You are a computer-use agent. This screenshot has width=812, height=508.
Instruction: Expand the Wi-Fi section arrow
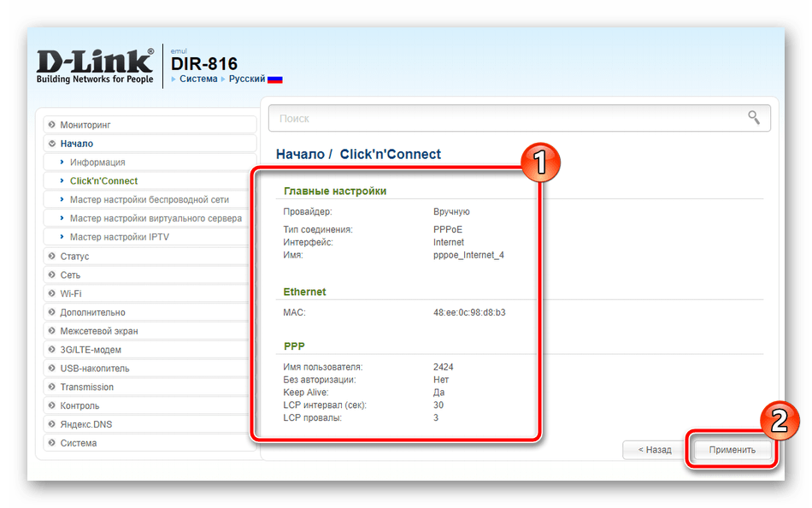(52, 293)
